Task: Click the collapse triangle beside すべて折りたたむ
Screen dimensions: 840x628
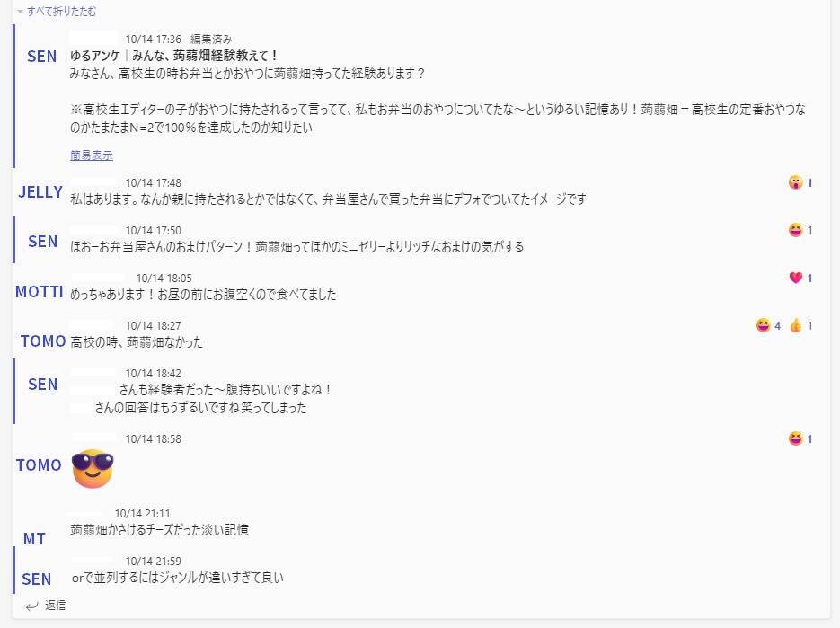Action: [20, 12]
